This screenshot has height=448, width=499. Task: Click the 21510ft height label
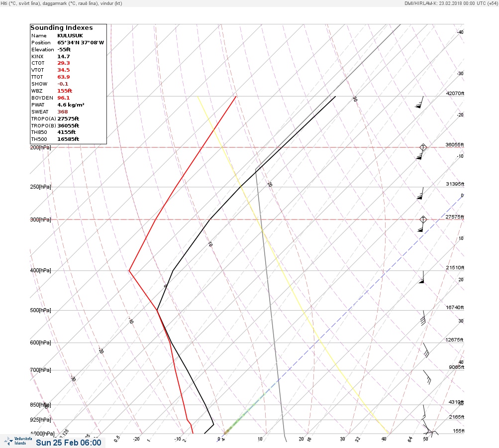(455, 267)
